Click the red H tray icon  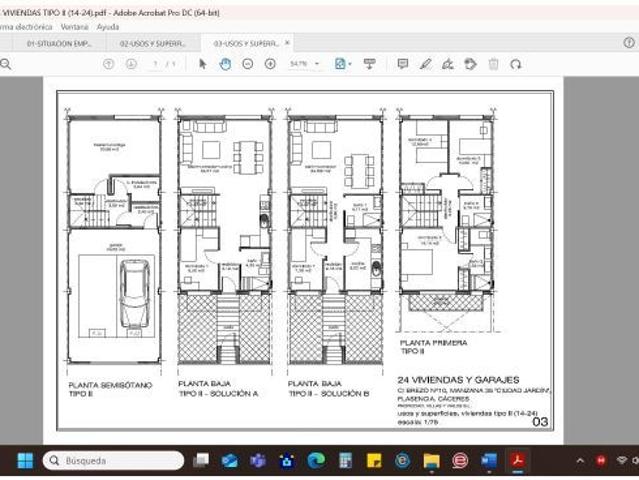click(601, 461)
